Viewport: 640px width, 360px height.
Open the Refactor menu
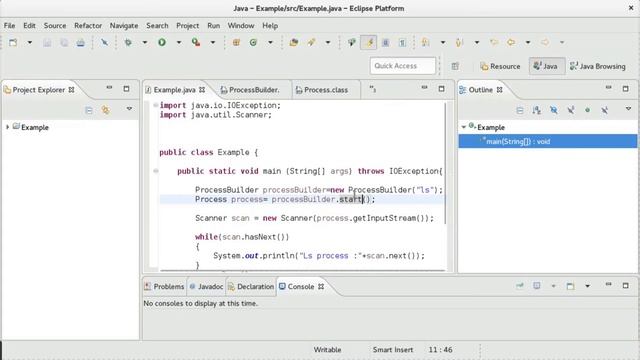coord(88,25)
